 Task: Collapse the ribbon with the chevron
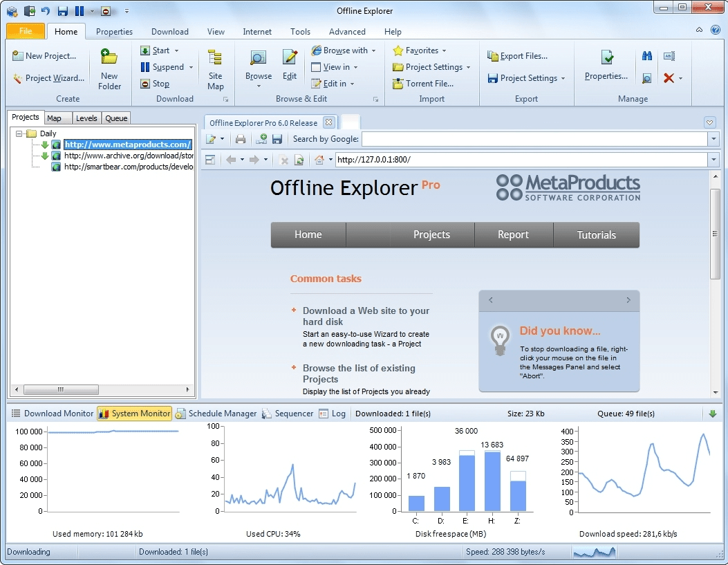(699, 30)
